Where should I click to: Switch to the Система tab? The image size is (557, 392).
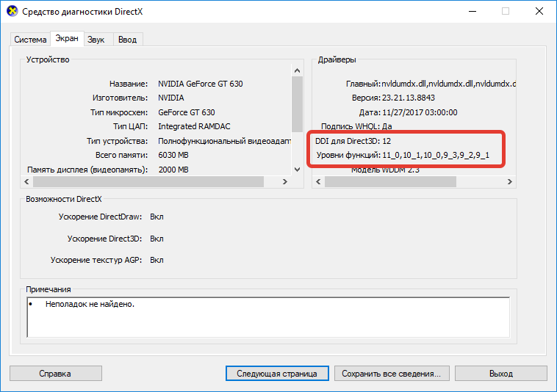[30, 40]
